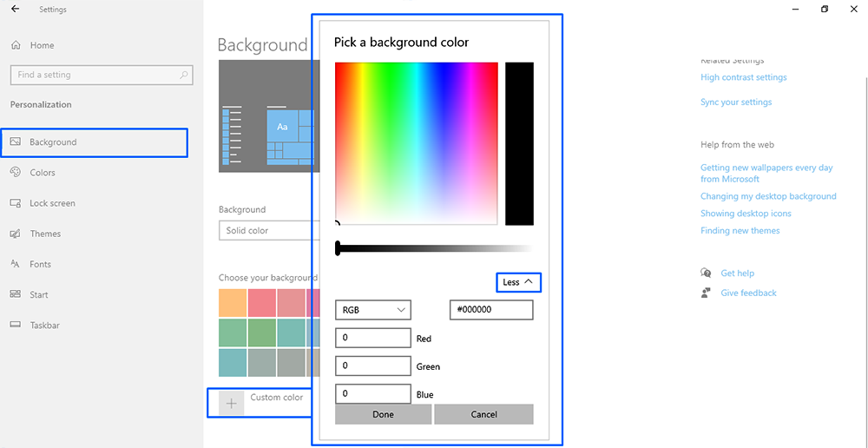The width and height of the screenshot is (868, 448).
Task: Open the High contrast settings link
Action: pyautogui.click(x=743, y=77)
